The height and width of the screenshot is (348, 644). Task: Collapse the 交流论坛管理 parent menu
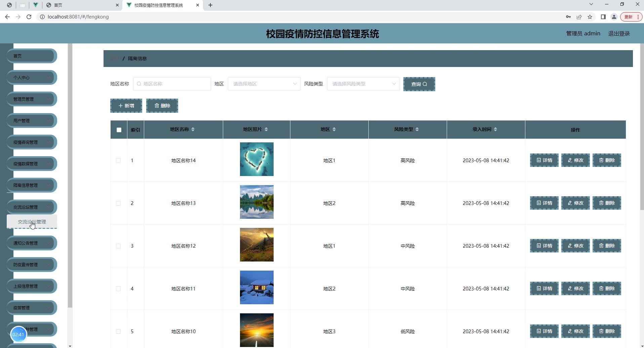point(32,207)
